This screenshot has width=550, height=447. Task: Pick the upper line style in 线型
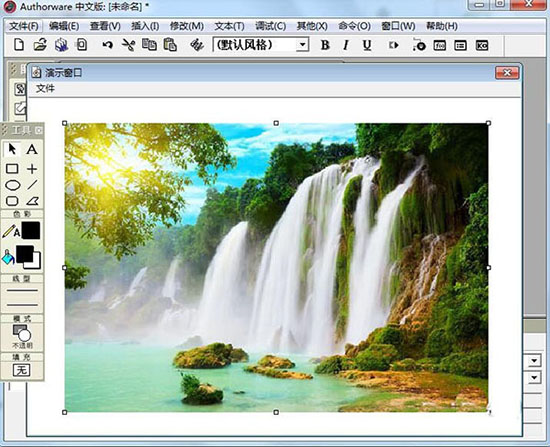pos(22,291)
